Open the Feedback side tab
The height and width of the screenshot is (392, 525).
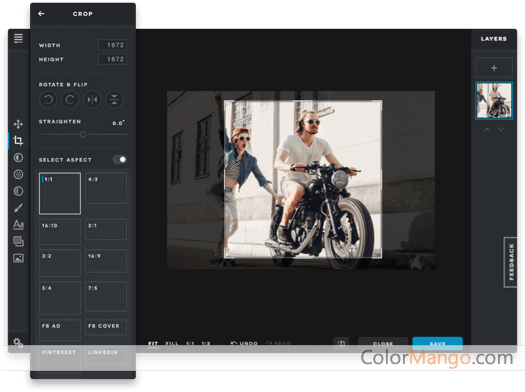[511, 262]
